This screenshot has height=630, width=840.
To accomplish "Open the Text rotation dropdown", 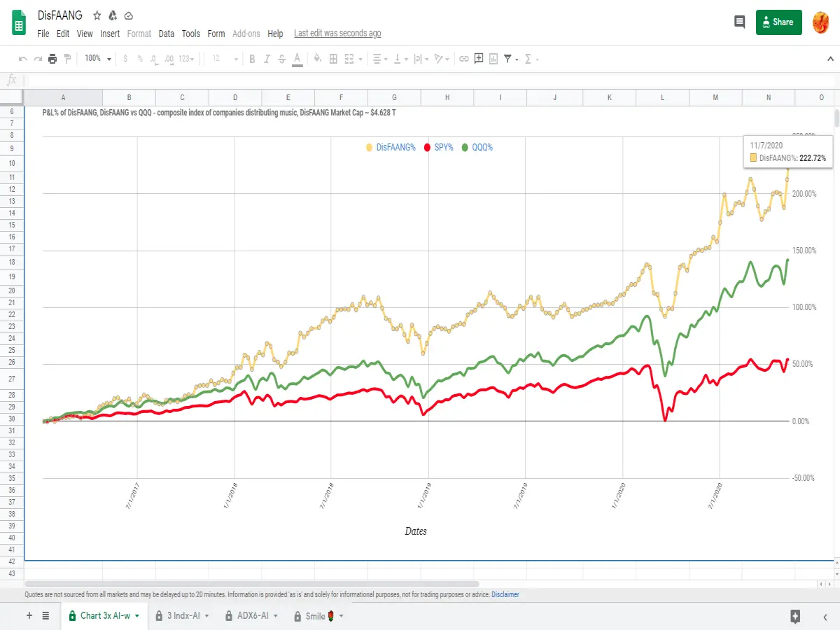I will (x=442, y=59).
